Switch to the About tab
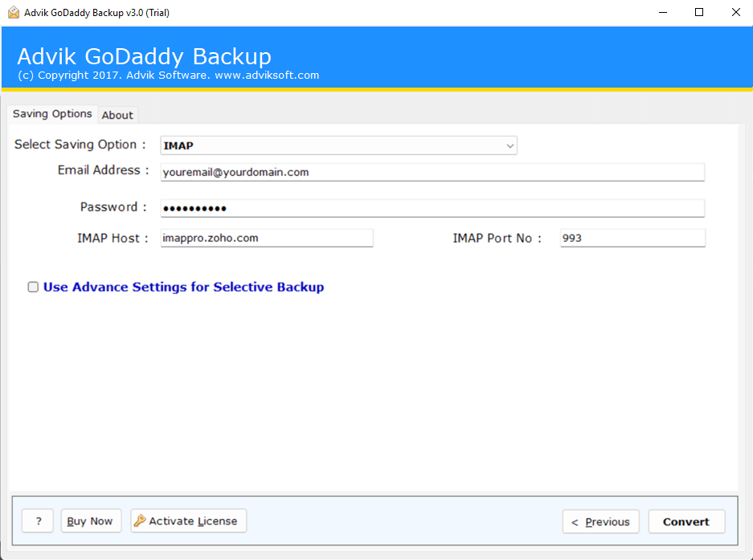The height and width of the screenshot is (560, 753). (117, 115)
